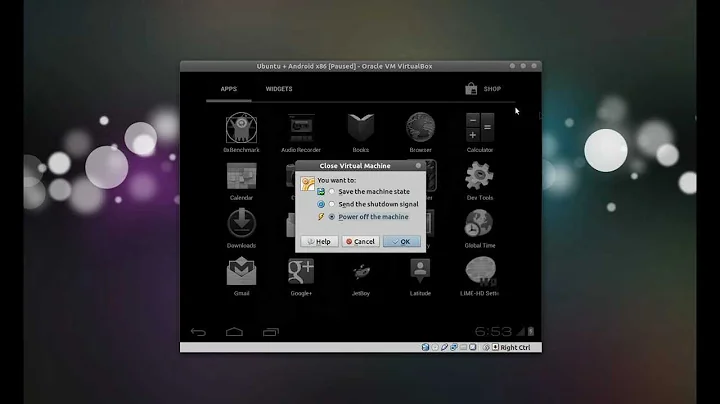Click the hard disk activity status icon
This screenshot has height=404, width=720.
pos(425,348)
